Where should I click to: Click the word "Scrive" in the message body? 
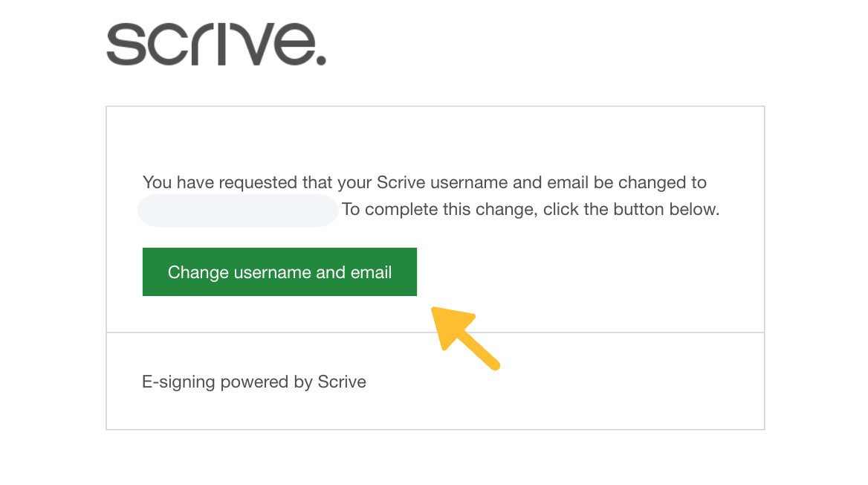point(401,182)
